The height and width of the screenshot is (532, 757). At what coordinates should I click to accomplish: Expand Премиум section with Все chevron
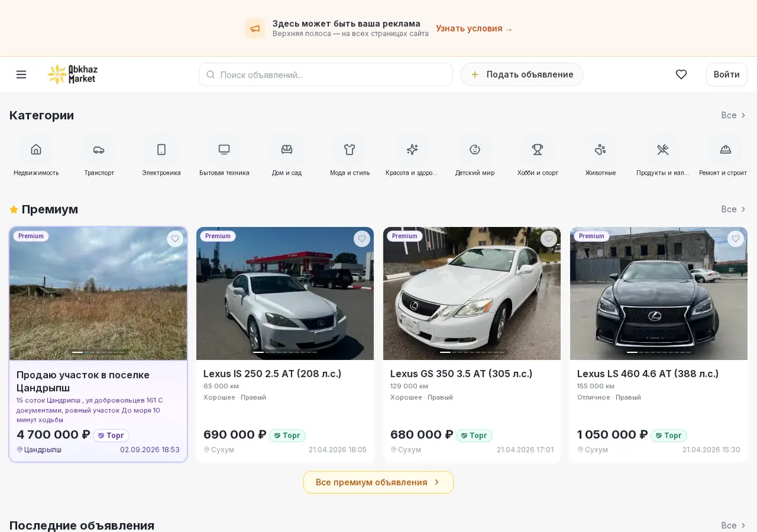click(734, 209)
